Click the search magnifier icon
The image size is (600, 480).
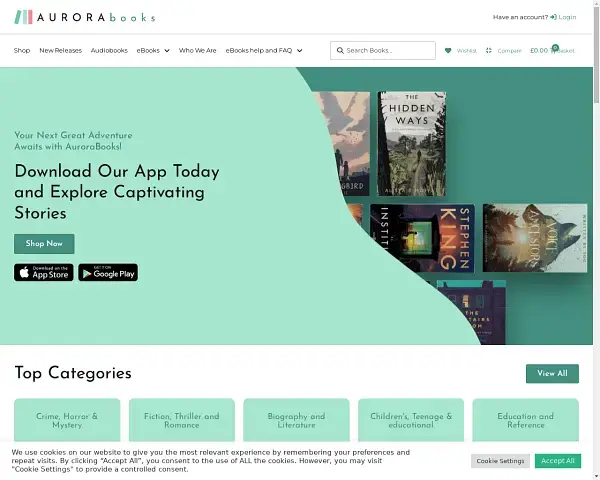(340, 51)
